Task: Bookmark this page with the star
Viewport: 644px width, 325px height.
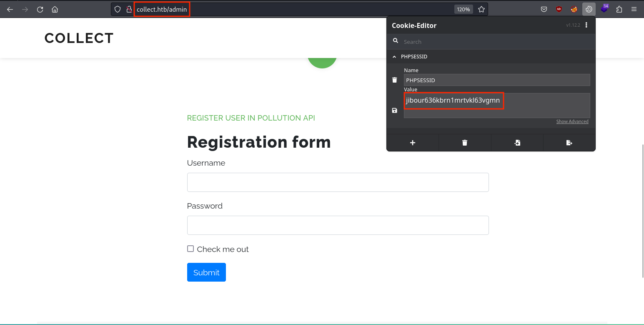Action: point(481,9)
